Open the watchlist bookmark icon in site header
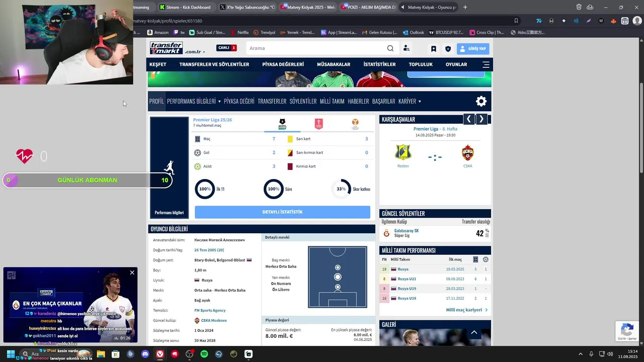Image resolution: width=644 pixels, height=362 pixels. pyautogui.click(x=433, y=49)
